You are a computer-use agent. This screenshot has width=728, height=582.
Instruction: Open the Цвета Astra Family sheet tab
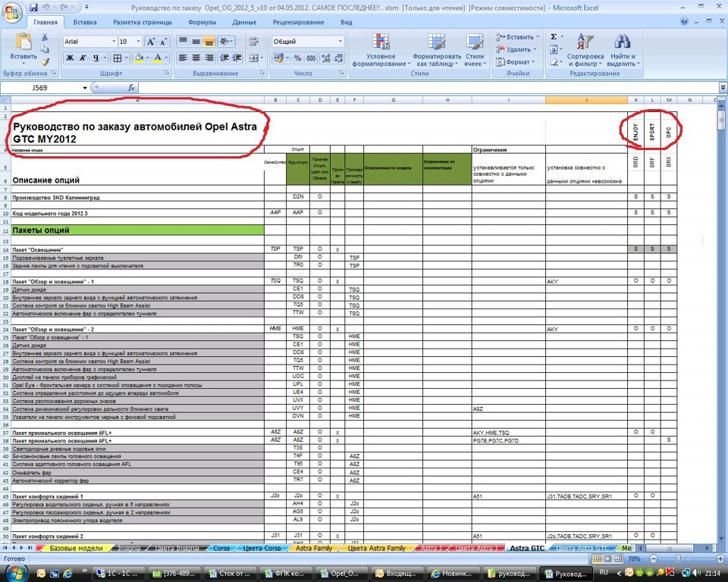tap(377, 548)
